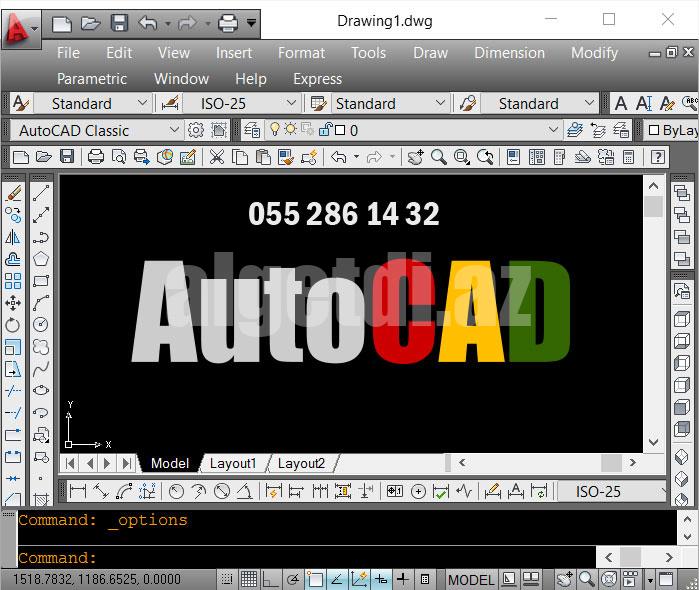The width and height of the screenshot is (699, 590).
Task: Click the command line input prompt
Action: pos(307,558)
